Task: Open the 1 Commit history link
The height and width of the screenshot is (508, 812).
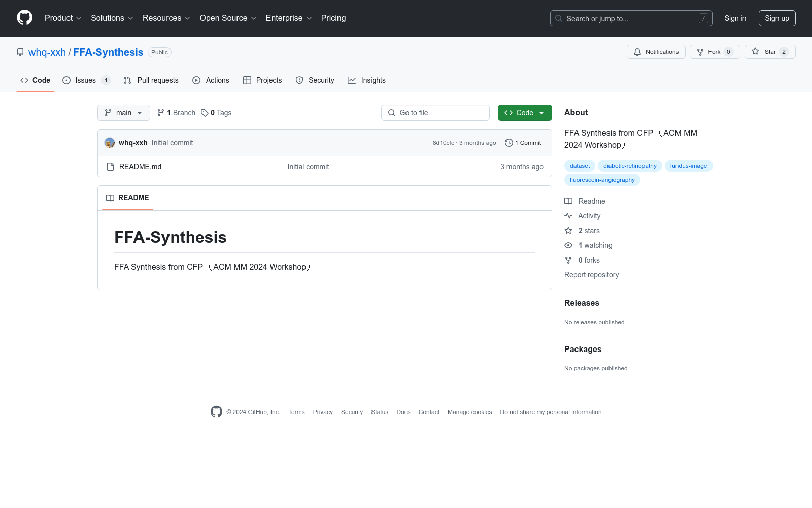Action: [x=523, y=143]
